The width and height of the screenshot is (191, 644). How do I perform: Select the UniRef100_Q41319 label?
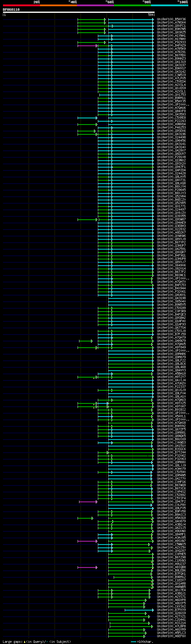tap(171, 62)
